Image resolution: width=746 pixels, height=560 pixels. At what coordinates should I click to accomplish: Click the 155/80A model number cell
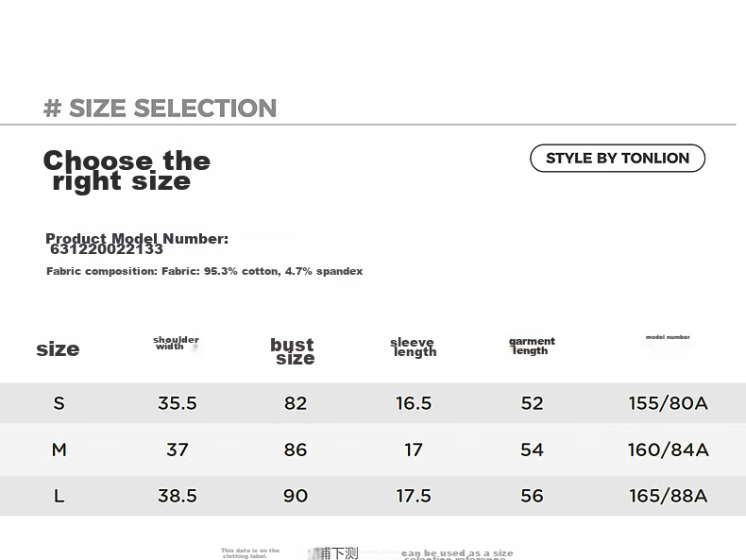(x=668, y=403)
